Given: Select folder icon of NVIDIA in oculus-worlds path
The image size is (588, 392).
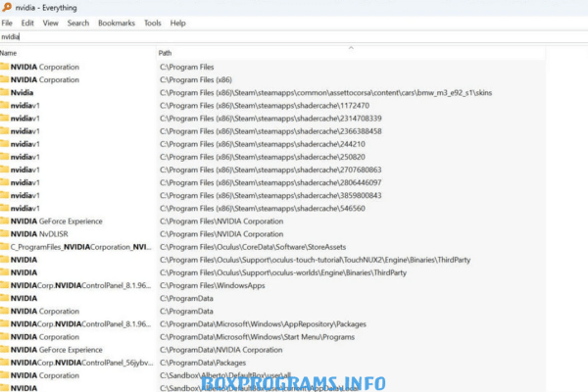Looking at the screenshot, I should (5, 272).
